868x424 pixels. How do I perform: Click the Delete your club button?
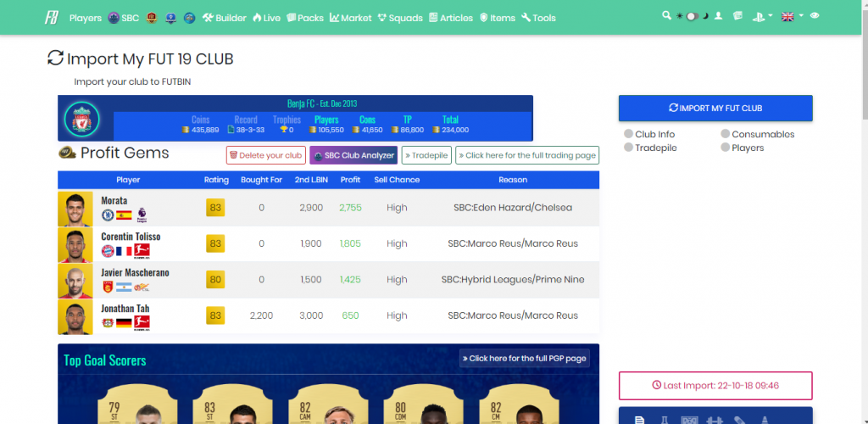click(x=266, y=155)
